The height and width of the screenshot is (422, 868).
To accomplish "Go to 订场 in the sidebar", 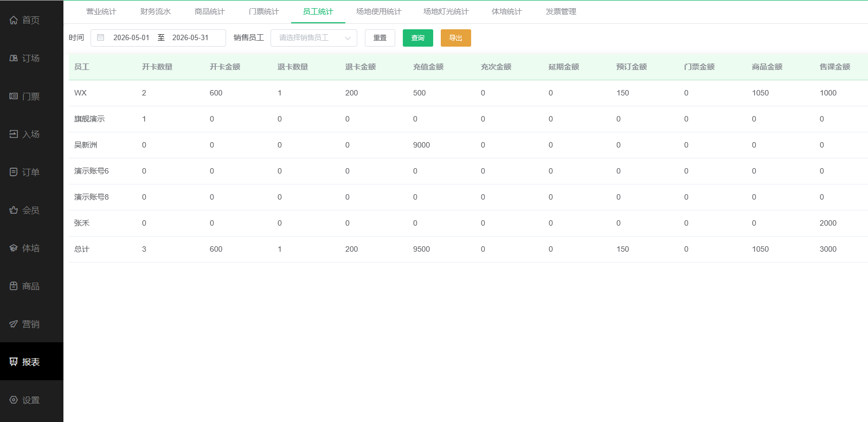I will [31, 58].
